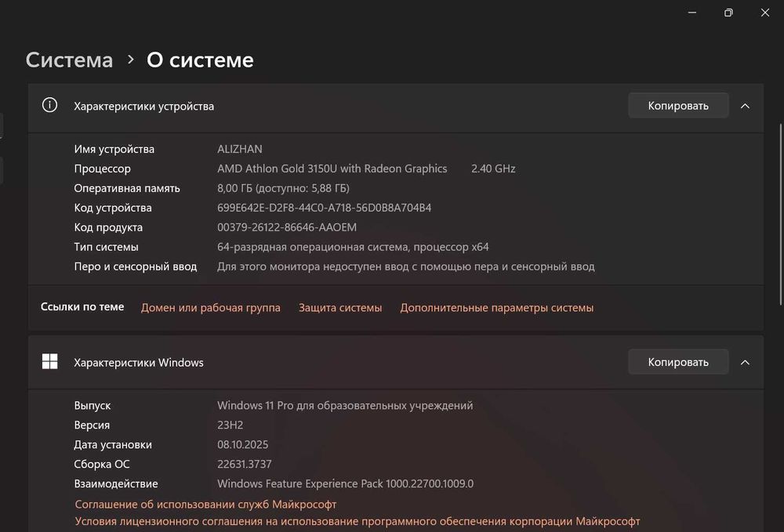The image size is (784, 532).
Task: Close the Settings window
Action: click(x=765, y=13)
